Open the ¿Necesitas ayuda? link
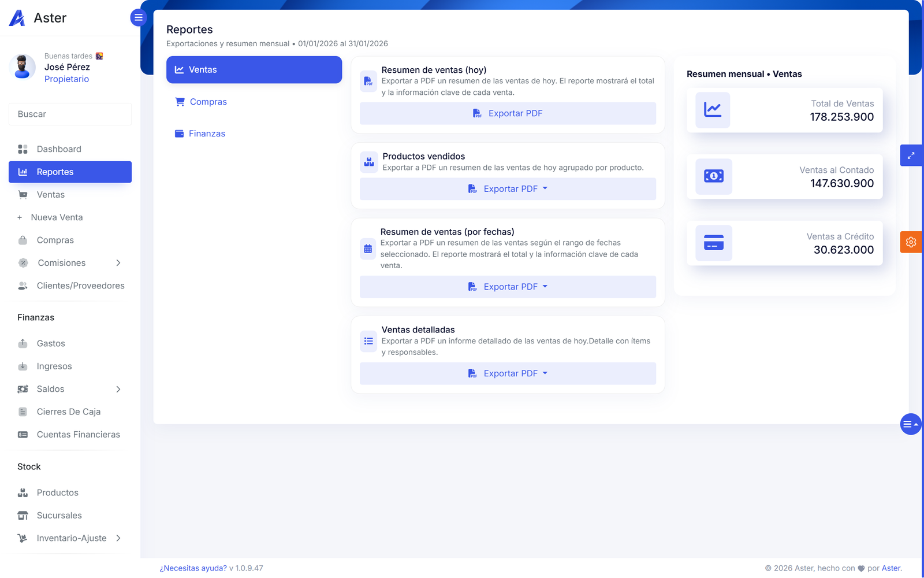Screen dimensions: 924x578 (x=193, y=568)
